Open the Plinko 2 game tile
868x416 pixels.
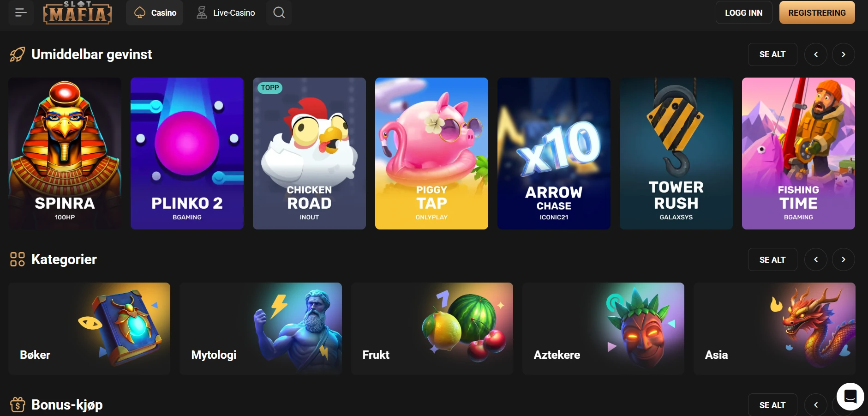pyautogui.click(x=187, y=153)
